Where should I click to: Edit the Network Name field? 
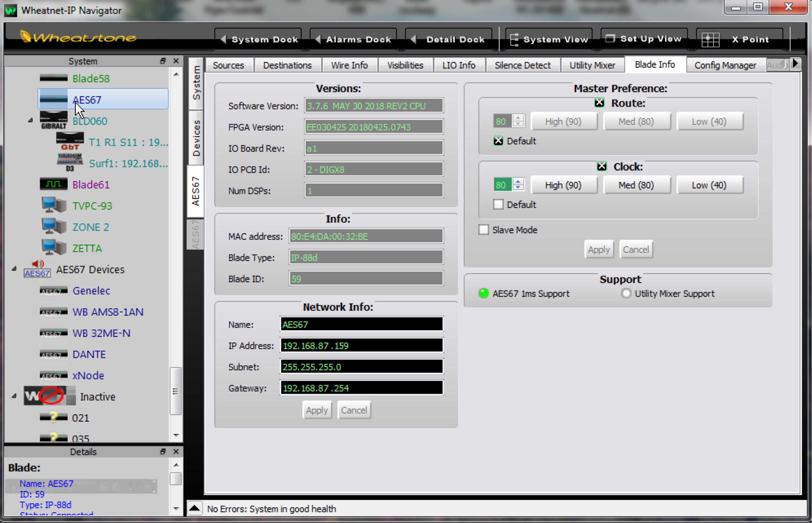click(x=362, y=324)
